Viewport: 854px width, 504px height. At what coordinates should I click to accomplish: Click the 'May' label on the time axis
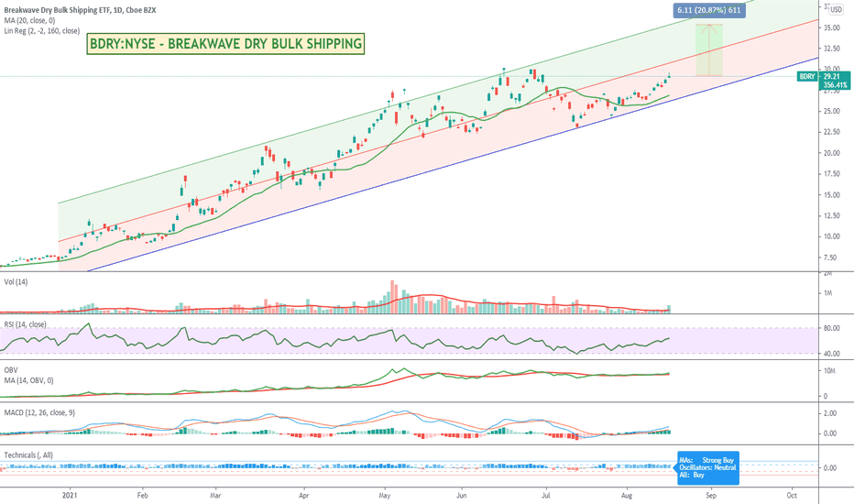tap(385, 495)
